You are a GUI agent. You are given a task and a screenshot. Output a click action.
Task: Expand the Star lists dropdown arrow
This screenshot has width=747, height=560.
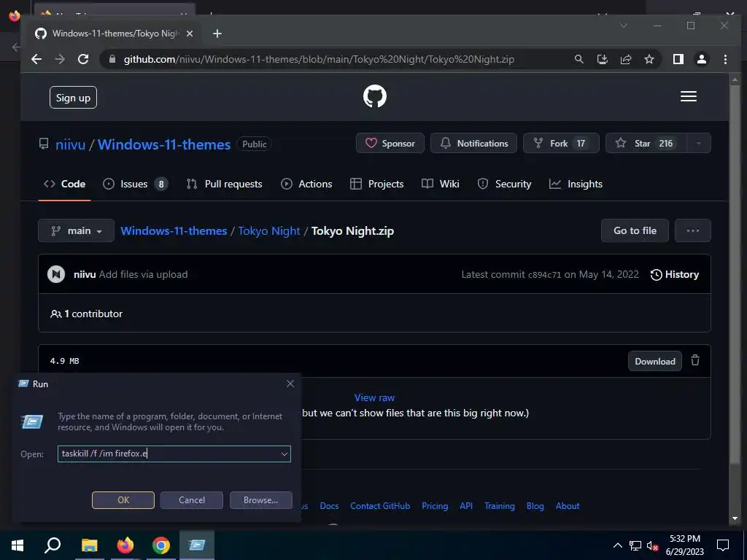(x=698, y=144)
